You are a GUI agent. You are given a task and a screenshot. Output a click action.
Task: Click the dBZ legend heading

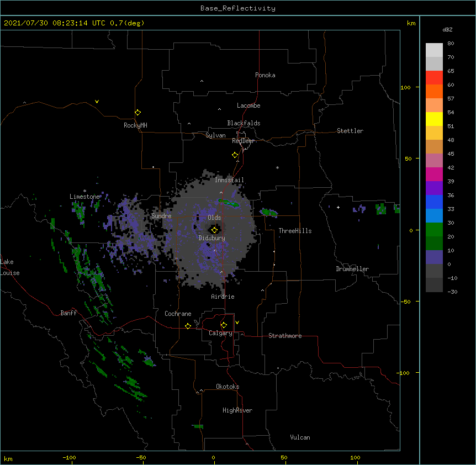click(447, 30)
